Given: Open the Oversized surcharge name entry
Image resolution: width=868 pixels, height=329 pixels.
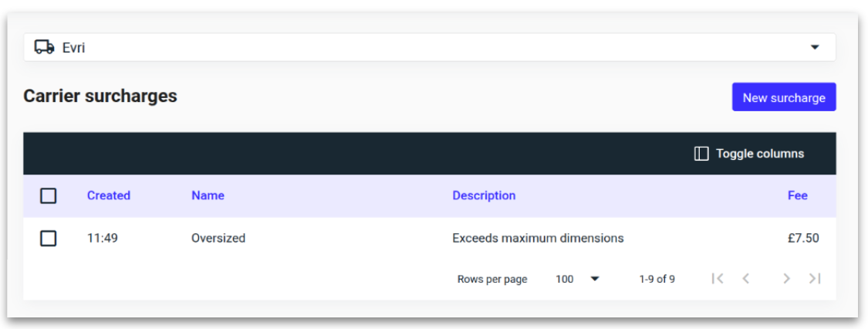Looking at the screenshot, I should (218, 239).
